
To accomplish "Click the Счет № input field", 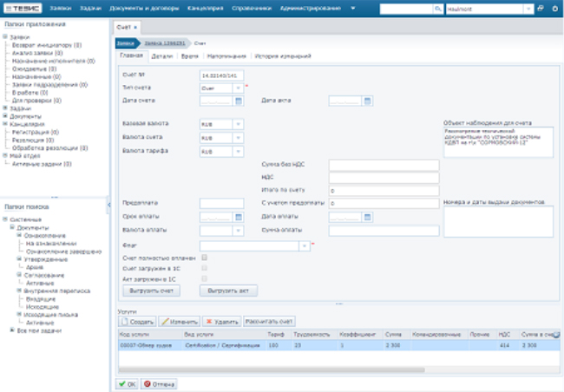I will coord(221,75).
